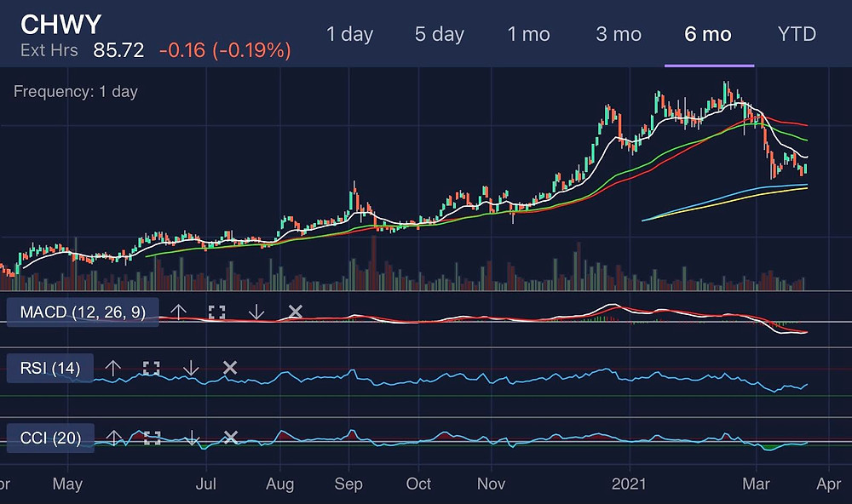Click the Nov date axis label
The width and height of the screenshot is (852, 504).
pos(492,484)
